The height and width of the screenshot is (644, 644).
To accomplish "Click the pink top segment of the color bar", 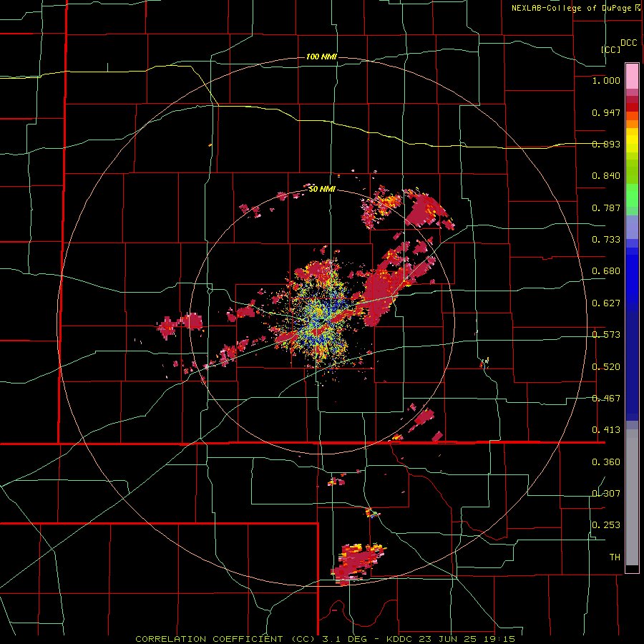I will pos(632,76).
